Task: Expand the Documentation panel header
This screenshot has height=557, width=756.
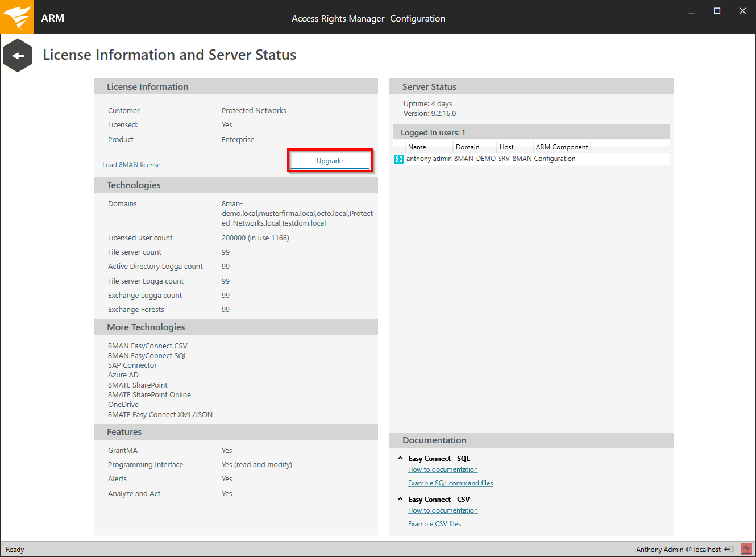Action: [434, 440]
